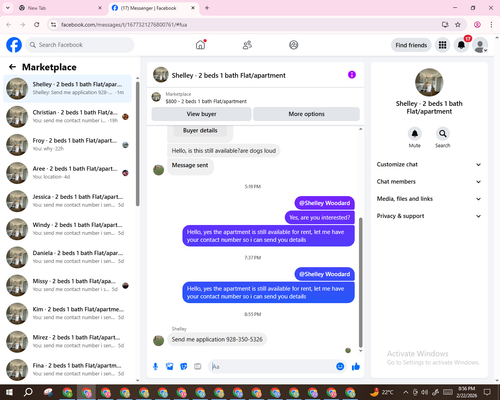
Task: Open the Buyer details button in chat
Action: [x=200, y=130]
